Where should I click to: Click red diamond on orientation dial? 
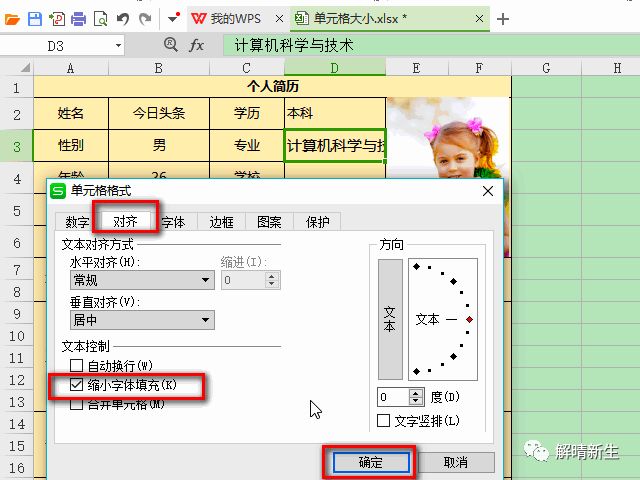[469, 319]
